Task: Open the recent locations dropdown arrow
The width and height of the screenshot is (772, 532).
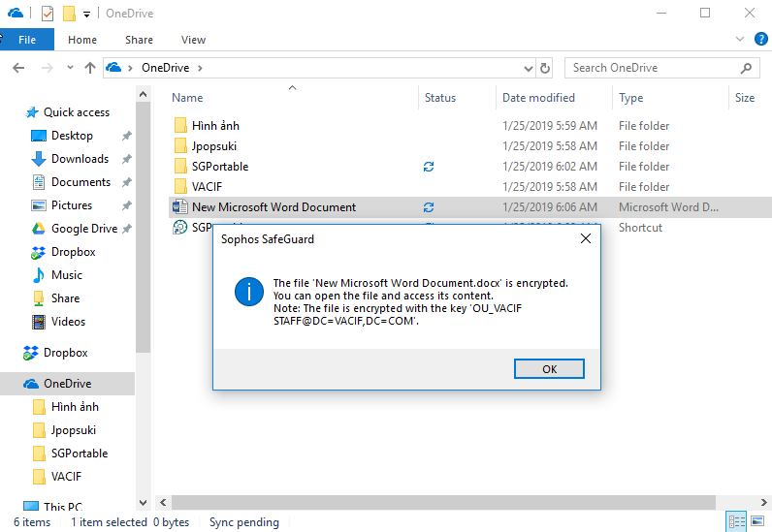Action: point(70,68)
